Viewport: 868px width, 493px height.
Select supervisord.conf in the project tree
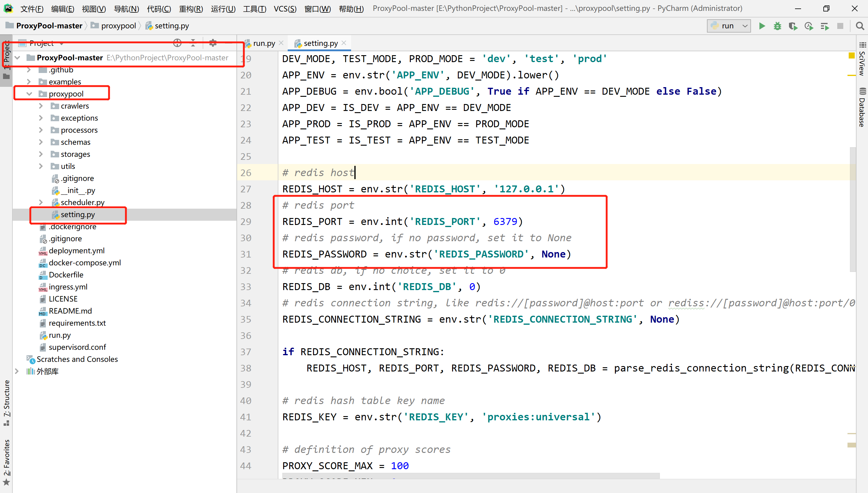click(77, 347)
